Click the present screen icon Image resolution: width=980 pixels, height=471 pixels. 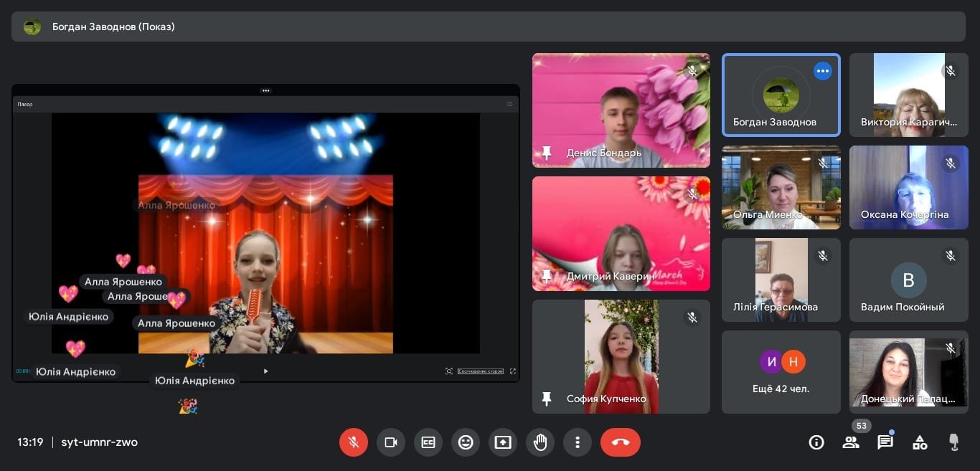(503, 442)
